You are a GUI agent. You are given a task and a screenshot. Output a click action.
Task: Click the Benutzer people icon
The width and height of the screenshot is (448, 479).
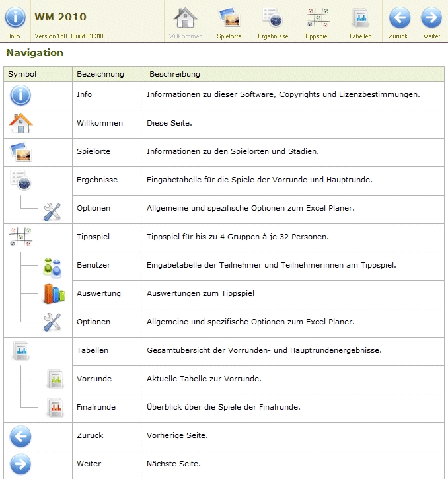click(x=52, y=266)
